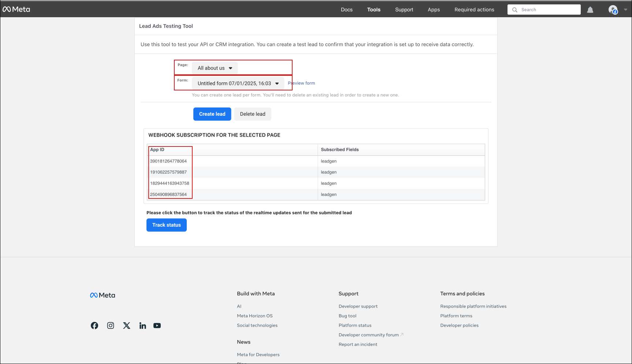Open the Developer support footer link
Screen dimensions: 632x364
(358, 306)
